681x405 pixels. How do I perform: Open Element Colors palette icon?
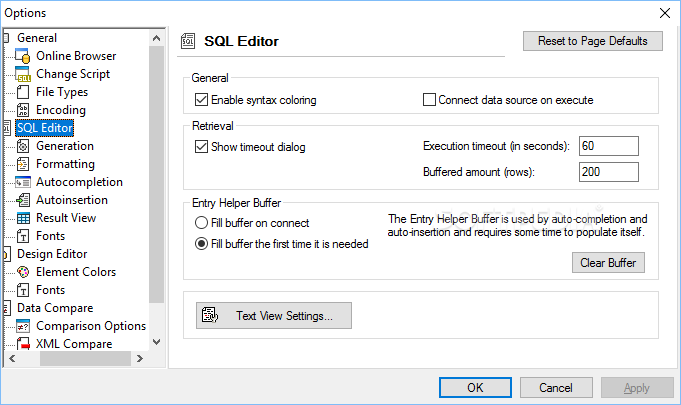23,272
